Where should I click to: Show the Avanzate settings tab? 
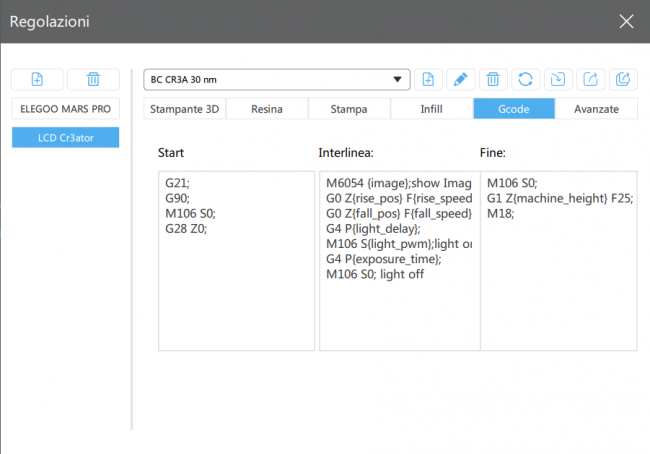(x=596, y=109)
